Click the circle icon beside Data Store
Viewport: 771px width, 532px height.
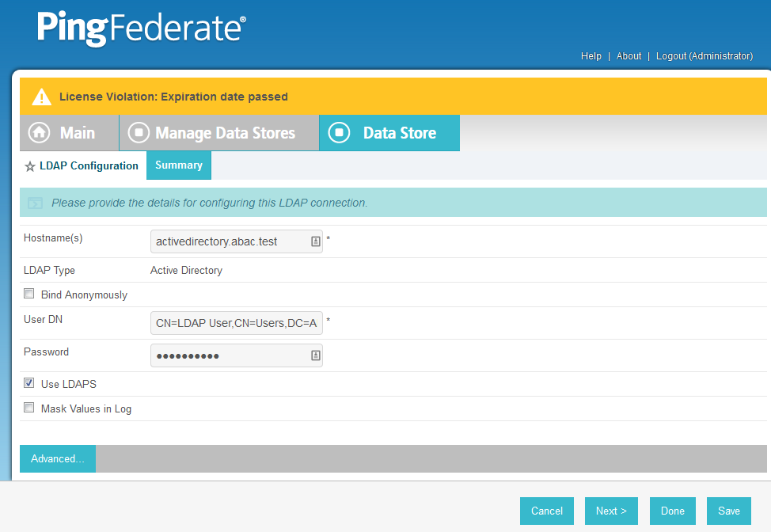(x=340, y=133)
